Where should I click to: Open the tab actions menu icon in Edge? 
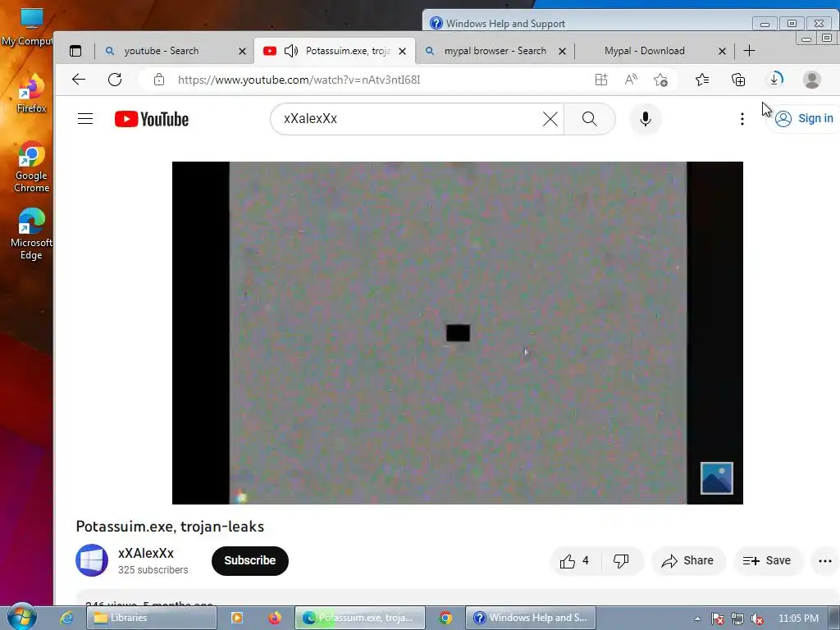point(75,51)
